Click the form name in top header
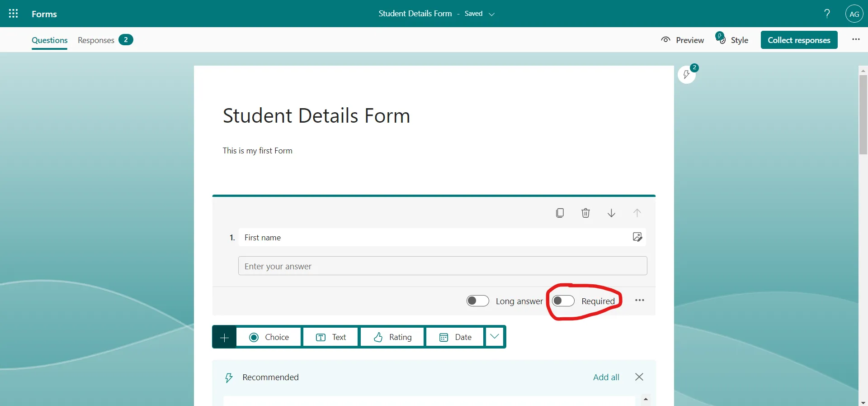Screen dimensions: 868x406 point(415,14)
